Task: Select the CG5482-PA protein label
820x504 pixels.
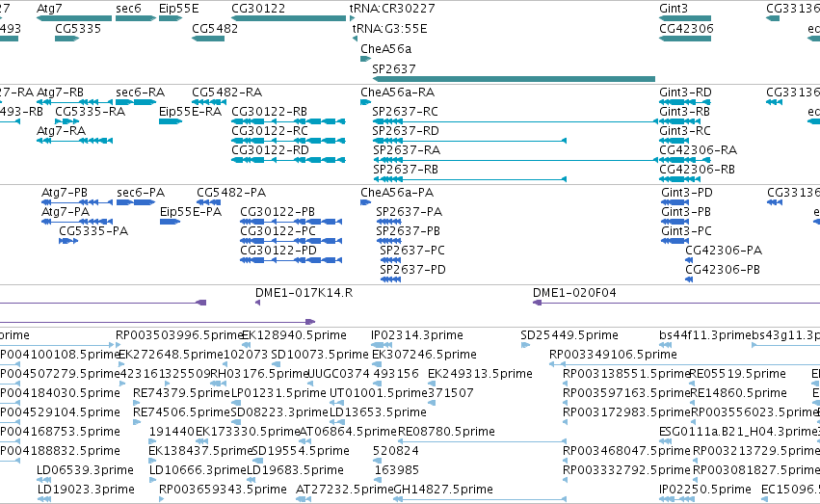Action: click(231, 193)
